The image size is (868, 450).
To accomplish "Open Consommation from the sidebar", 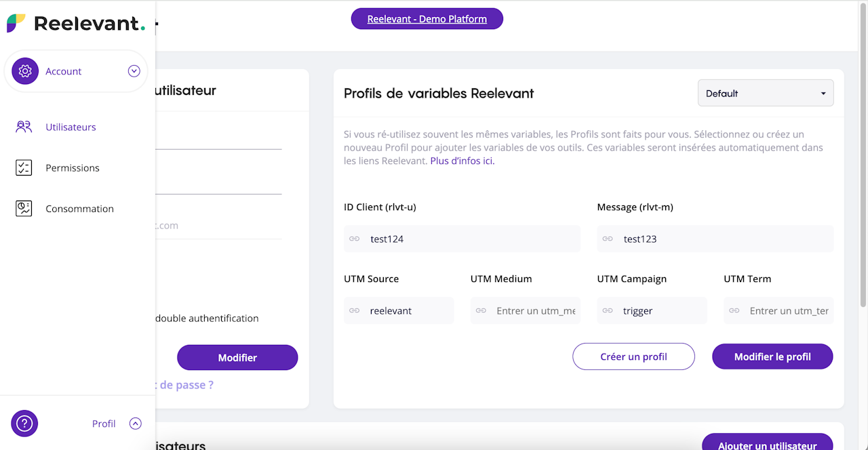I will point(79,209).
